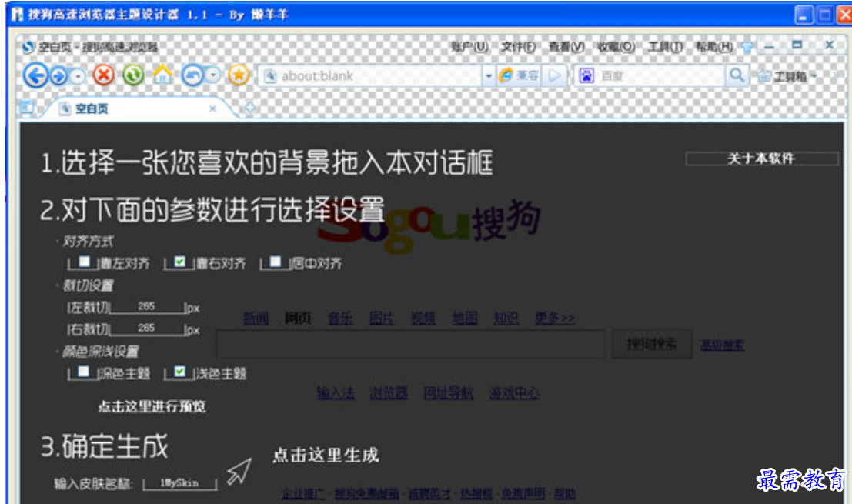Click the new tab plus icon
This screenshot has height=504, width=852.
pyautogui.click(x=249, y=108)
